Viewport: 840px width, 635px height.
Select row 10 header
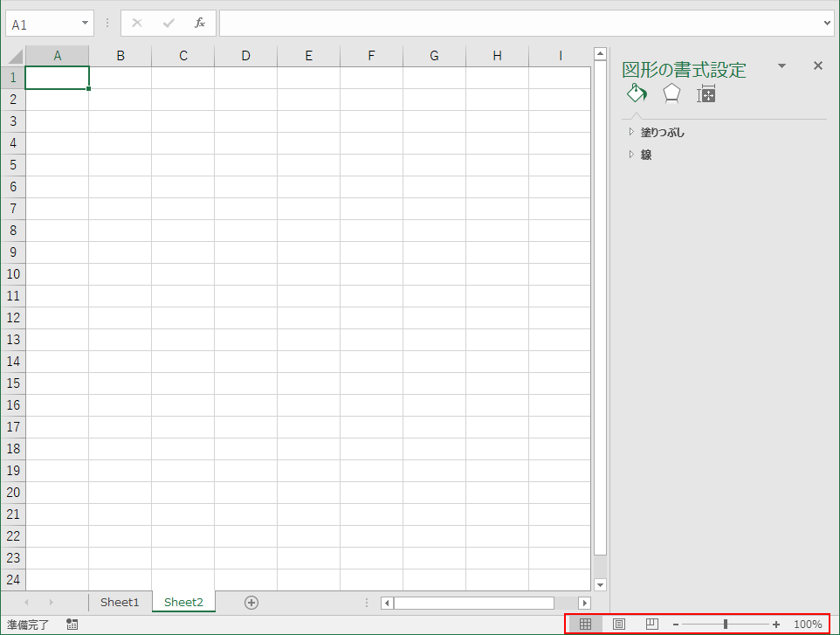click(13, 274)
